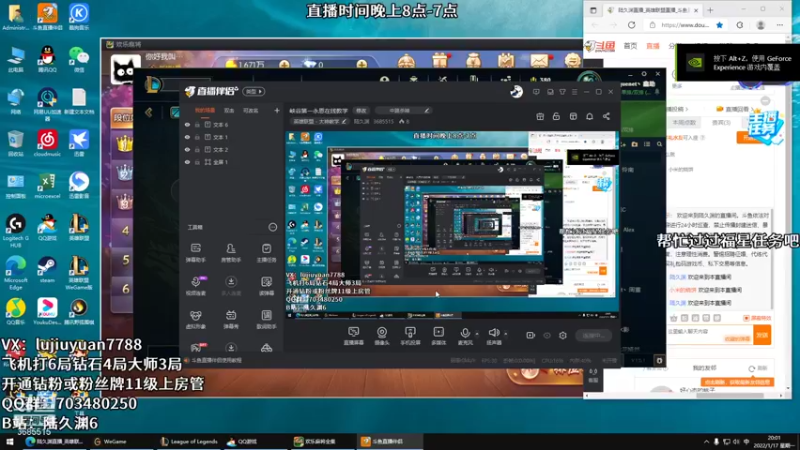
Task: Open 主播任务 tool in the toolbox
Action: pyautogui.click(x=266, y=253)
